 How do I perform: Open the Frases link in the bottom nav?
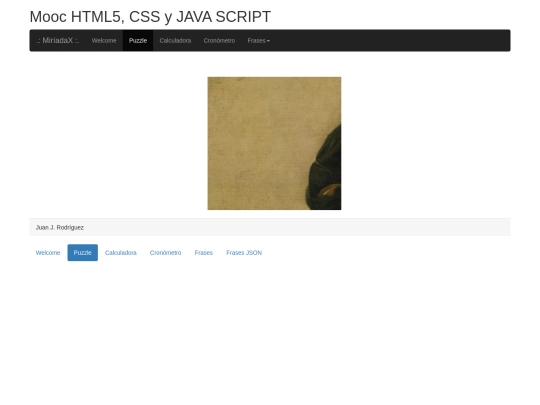pyautogui.click(x=204, y=253)
